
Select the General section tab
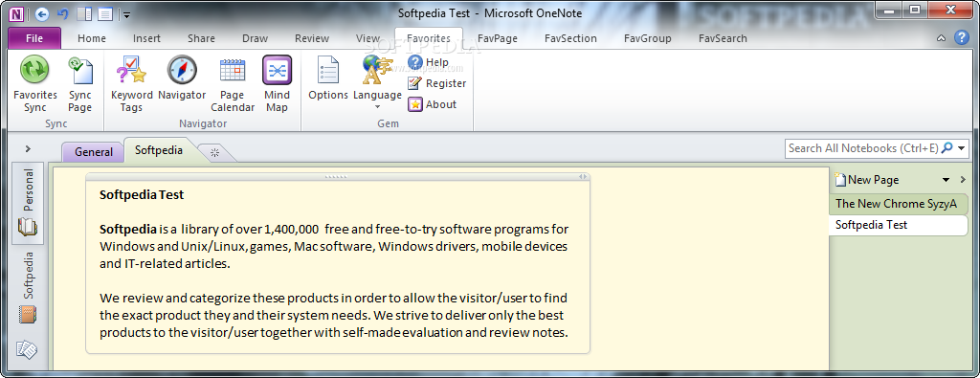coord(94,152)
